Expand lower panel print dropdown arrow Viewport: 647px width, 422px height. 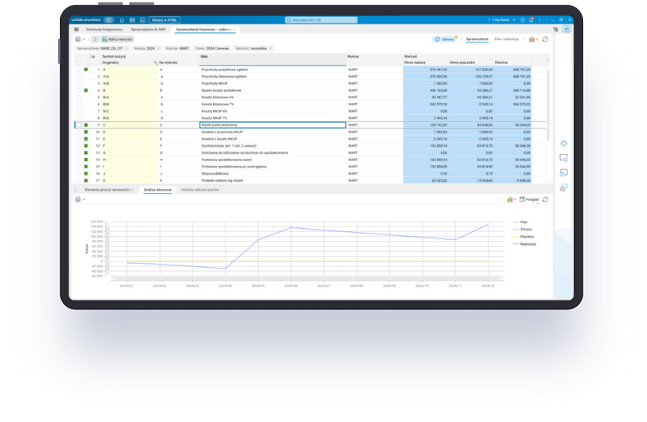84,199
